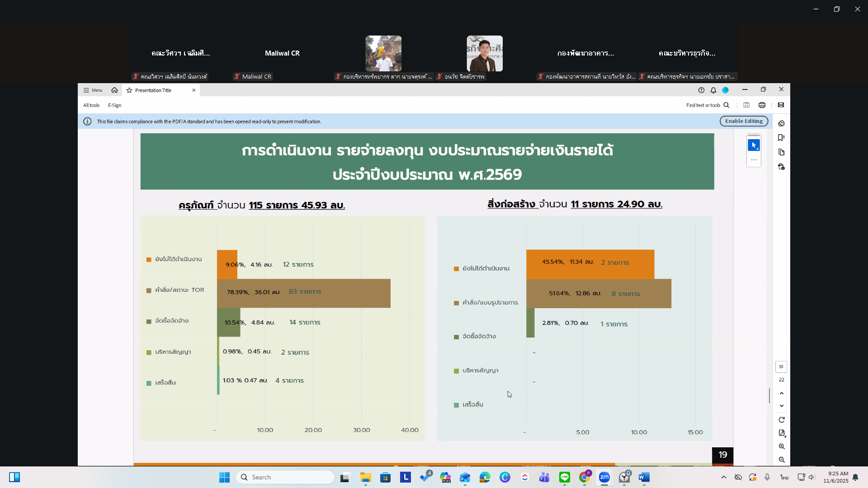
Task: Go to next page down arrow
Action: tap(782, 406)
